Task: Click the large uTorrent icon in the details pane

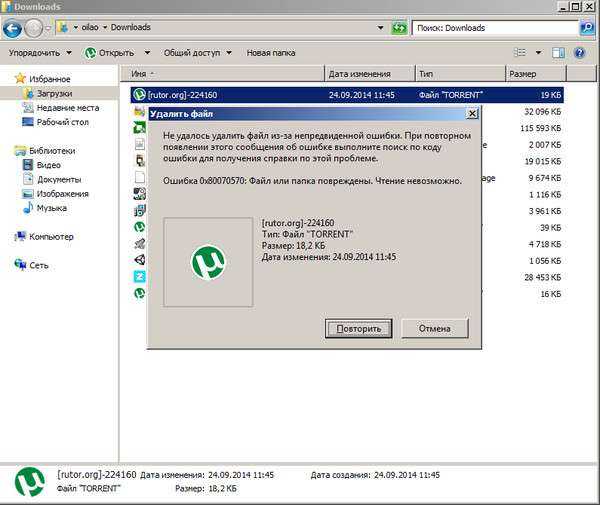Action: click(x=29, y=482)
